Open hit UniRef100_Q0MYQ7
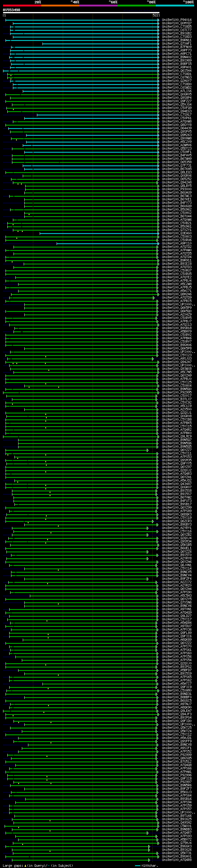This screenshot has width=197, height=868. pos(176,23)
